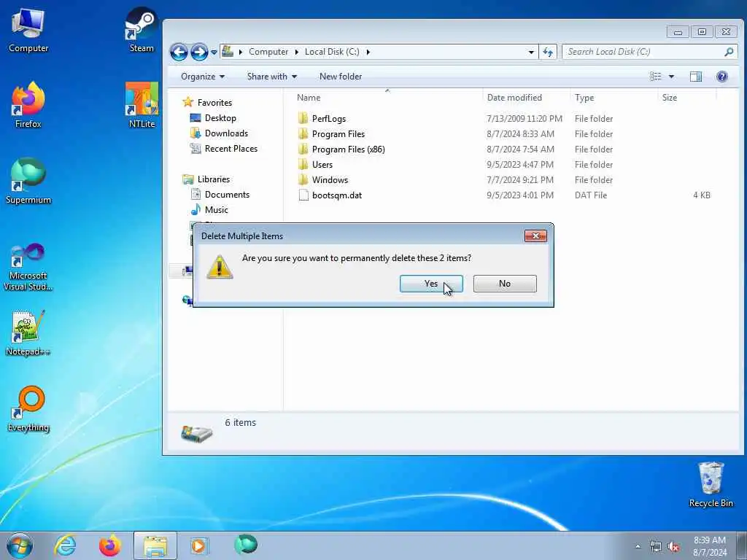Open the Computer desktop icon
This screenshot has height=560, width=747.
tap(28, 31)
